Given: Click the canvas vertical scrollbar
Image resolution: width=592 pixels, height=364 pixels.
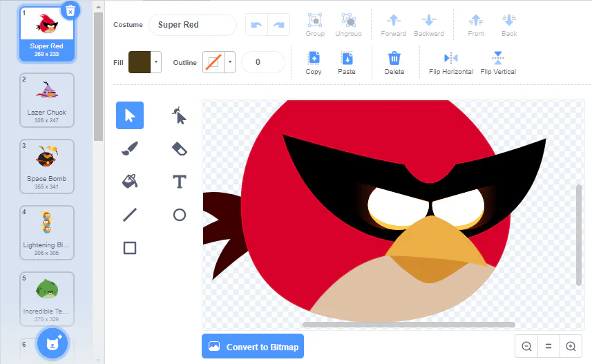Looking at the screenshot, I should click(579, 235).
